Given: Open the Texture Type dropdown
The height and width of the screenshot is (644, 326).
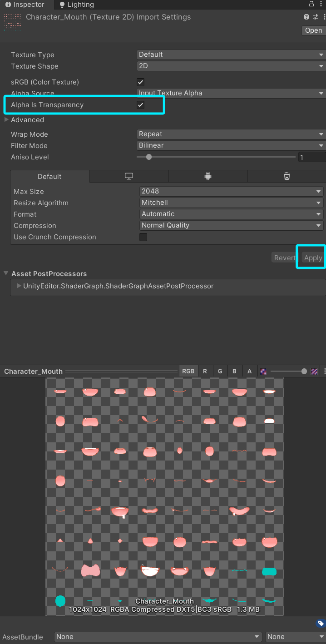Looking at the screenshot, I should point(231,54).
